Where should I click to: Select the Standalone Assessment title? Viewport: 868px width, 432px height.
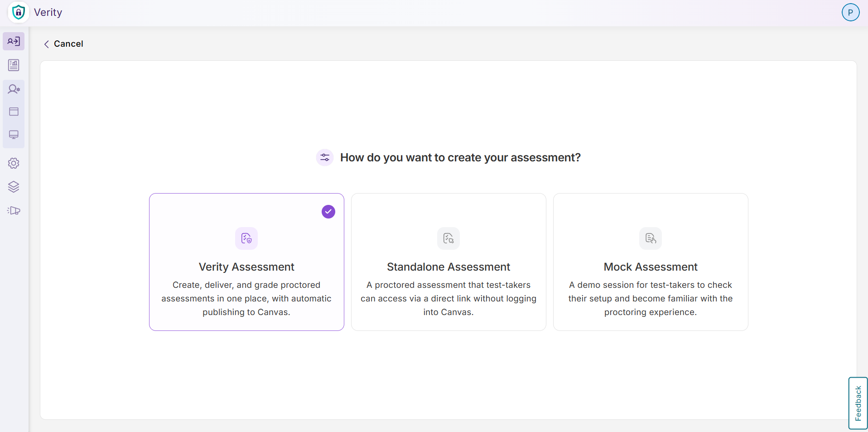tap(448, 267)
